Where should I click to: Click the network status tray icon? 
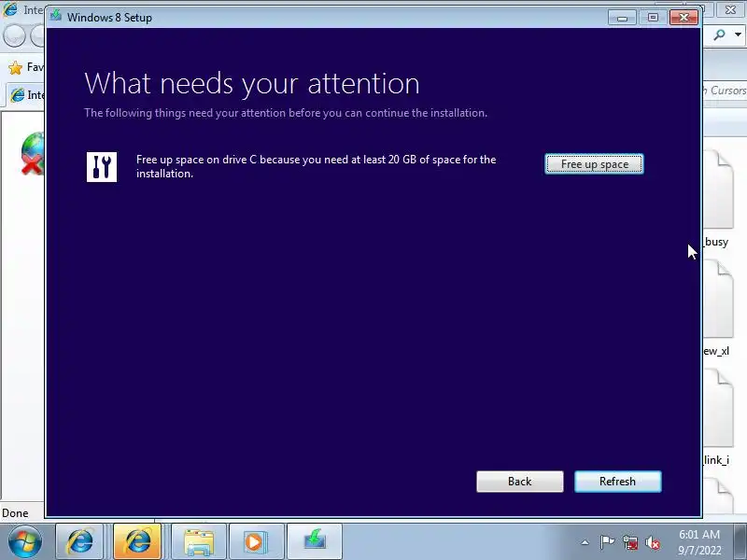[x=629, y=542]
